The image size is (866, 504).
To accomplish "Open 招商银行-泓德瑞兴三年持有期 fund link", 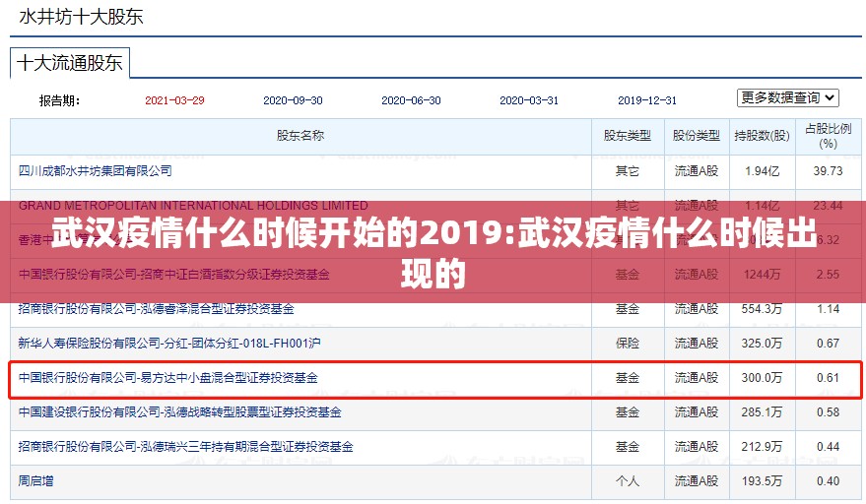I will click(x=185, y=447).
